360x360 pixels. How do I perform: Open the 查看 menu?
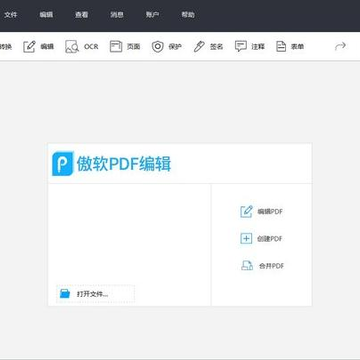click(x=82, y=15)
